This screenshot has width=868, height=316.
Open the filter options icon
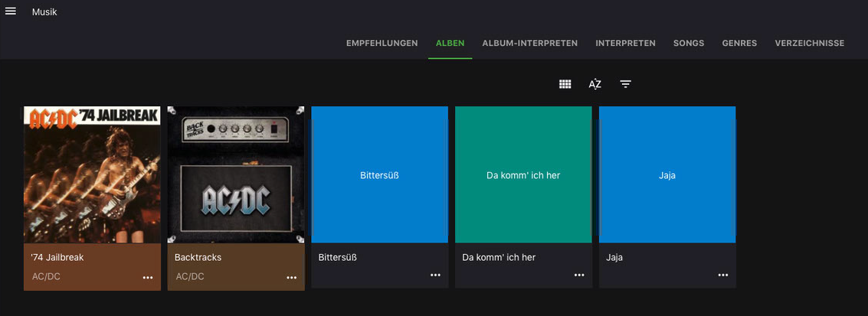pyautogui.click(x=626, y=84)
